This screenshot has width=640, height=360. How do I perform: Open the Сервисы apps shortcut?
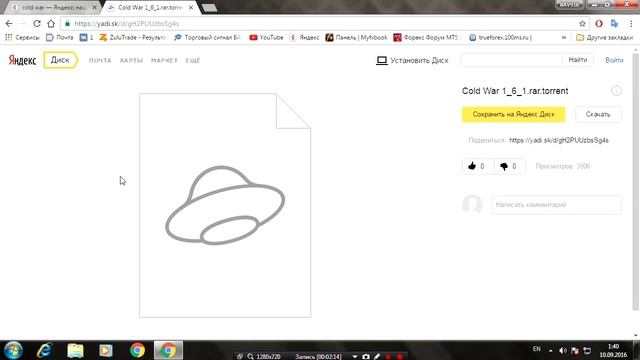(22, 37)
